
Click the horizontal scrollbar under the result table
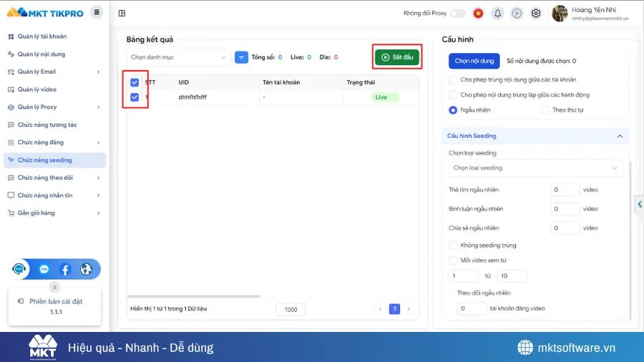pos(194,296)
